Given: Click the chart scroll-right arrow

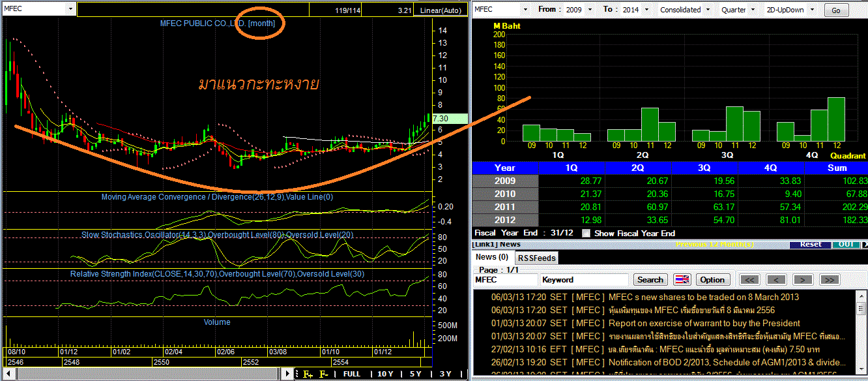Looking at the screenshot, I should point(289,374).
